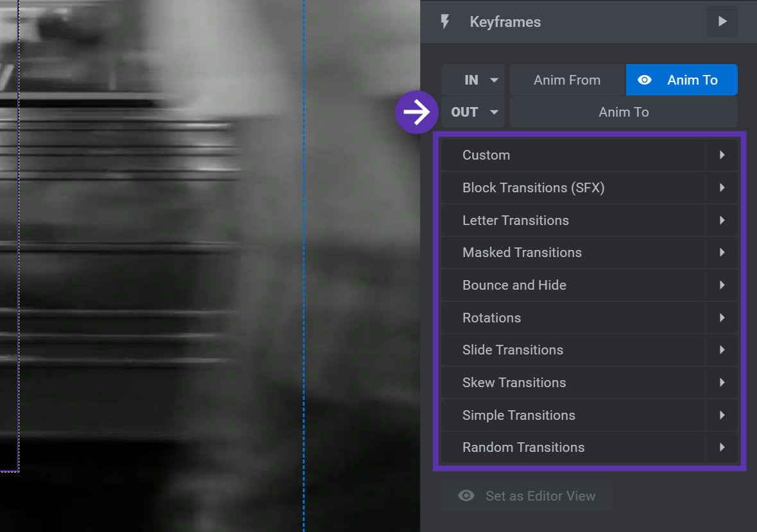Open the IN animation dropdown
Image resolution: width=757 pixels, height=532 pixels.
473,80
